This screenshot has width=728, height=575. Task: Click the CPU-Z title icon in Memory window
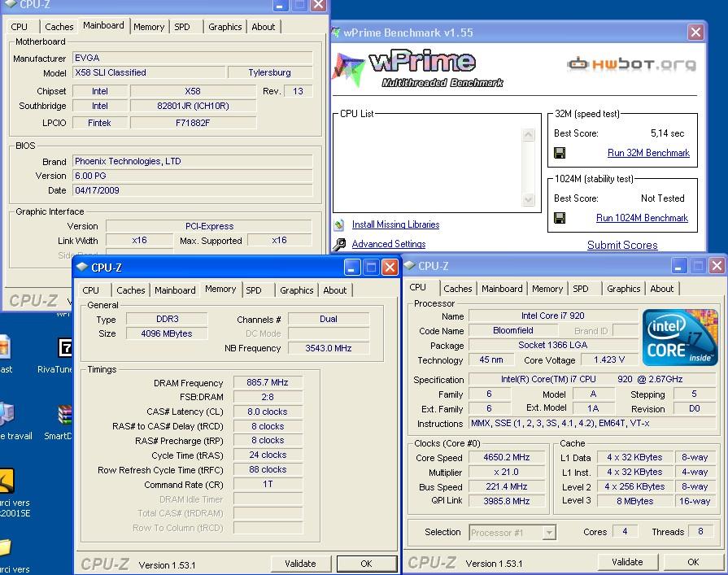82,268
